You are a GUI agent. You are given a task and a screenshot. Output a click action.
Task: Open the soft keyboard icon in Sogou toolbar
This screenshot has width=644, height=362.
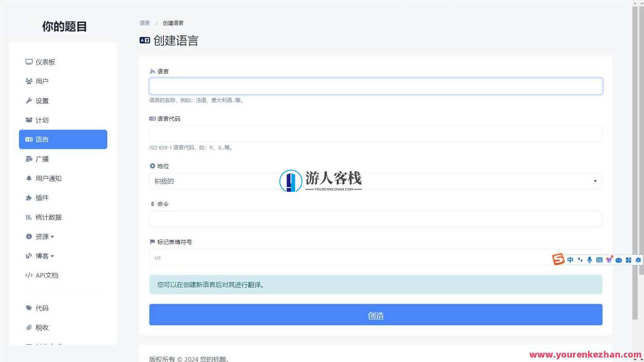599,260
